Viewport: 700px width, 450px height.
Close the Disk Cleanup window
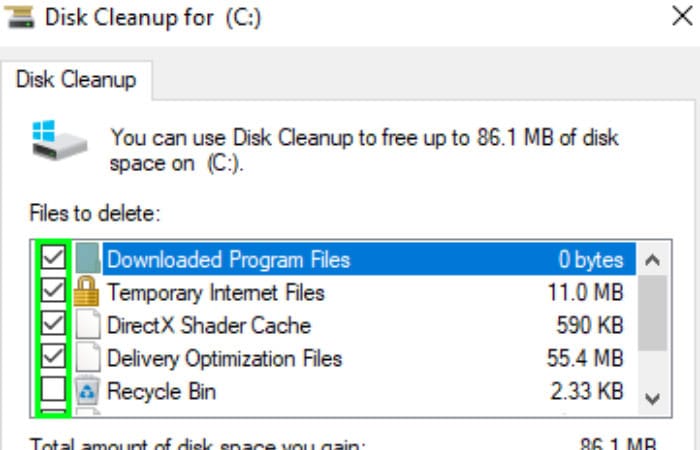pyautogui.click(x=682, y=16)
